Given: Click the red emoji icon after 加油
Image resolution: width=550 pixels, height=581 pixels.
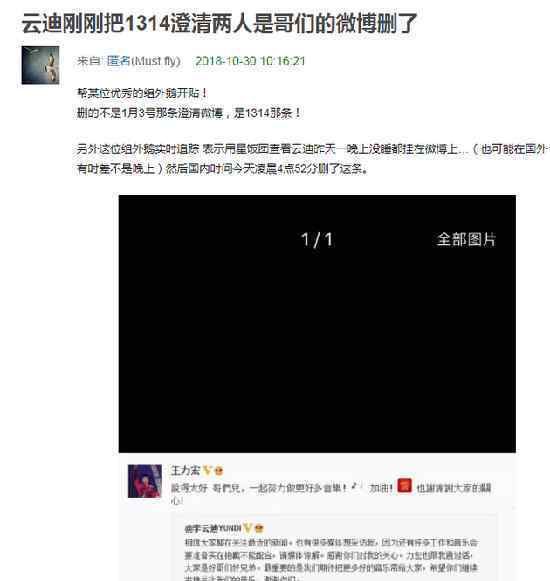Looking at the screenshot, I should pos(404,485).
